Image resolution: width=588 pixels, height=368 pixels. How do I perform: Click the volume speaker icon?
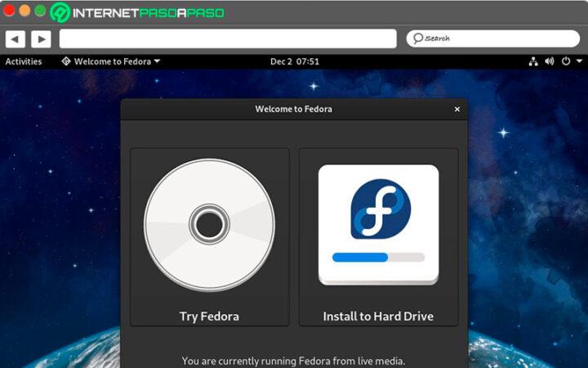tap(550, 61)
